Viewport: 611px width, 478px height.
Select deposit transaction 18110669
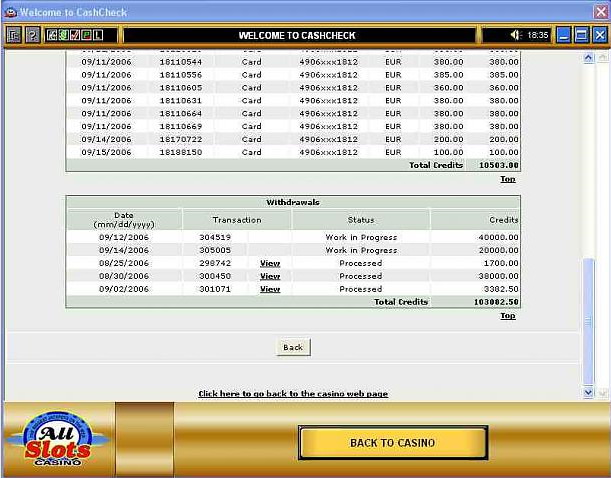[181, 126]
